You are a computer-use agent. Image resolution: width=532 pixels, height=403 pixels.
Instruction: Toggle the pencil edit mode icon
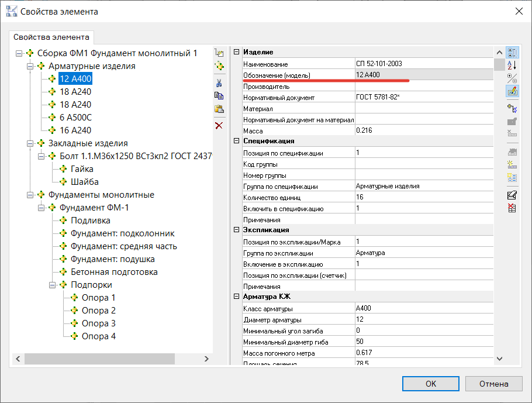click(512, 91)
